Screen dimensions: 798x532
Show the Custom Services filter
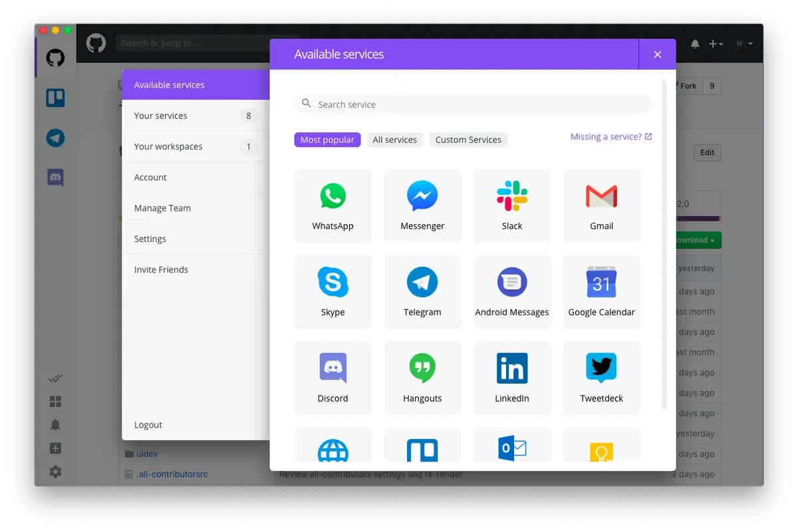[x=468, y=140]
